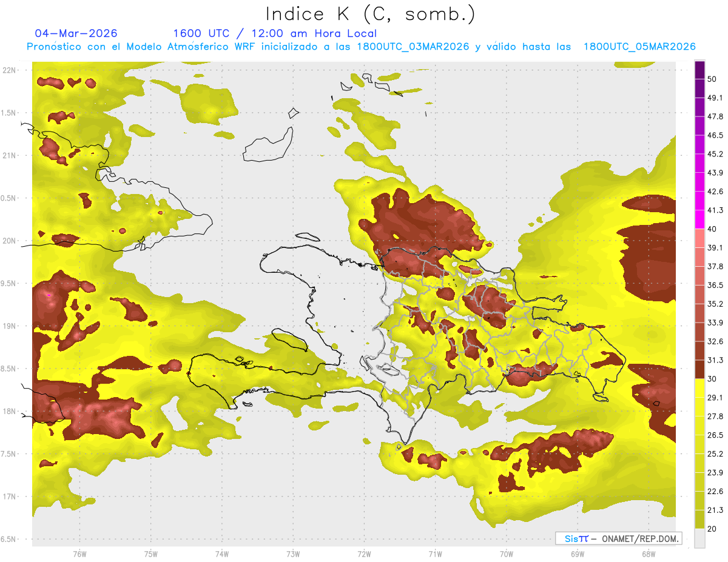Click the legend value '33.9'
The width and height of the screenshot is (728, 562).
pos(715,323)
